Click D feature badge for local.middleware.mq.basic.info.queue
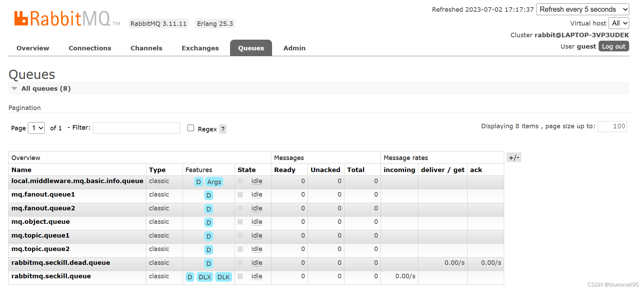644x290 pixels. pos(198,182)
